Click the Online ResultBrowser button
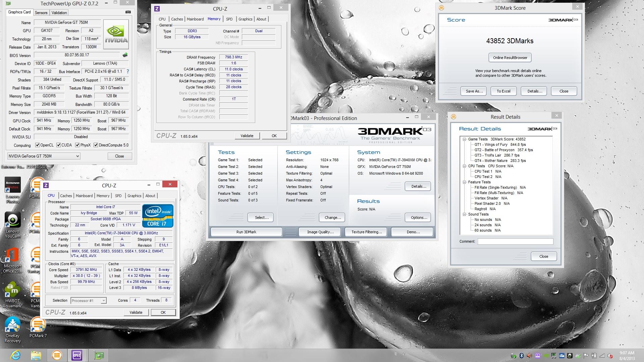The image size is (644, 362). (x=510, y=58)
